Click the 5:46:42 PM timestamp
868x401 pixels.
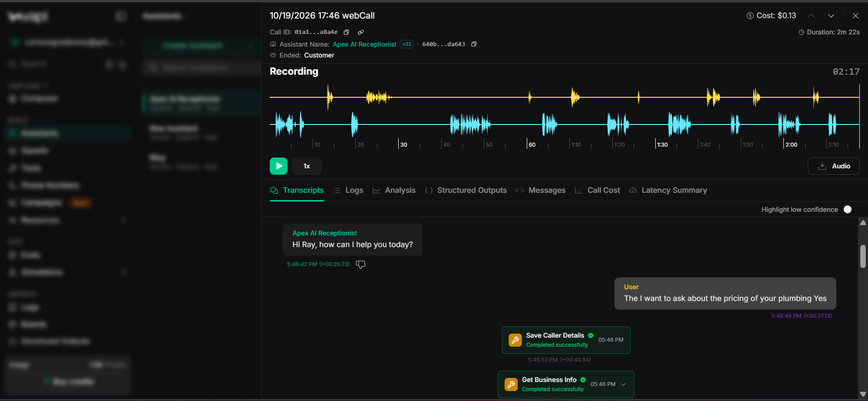[318, 264]
